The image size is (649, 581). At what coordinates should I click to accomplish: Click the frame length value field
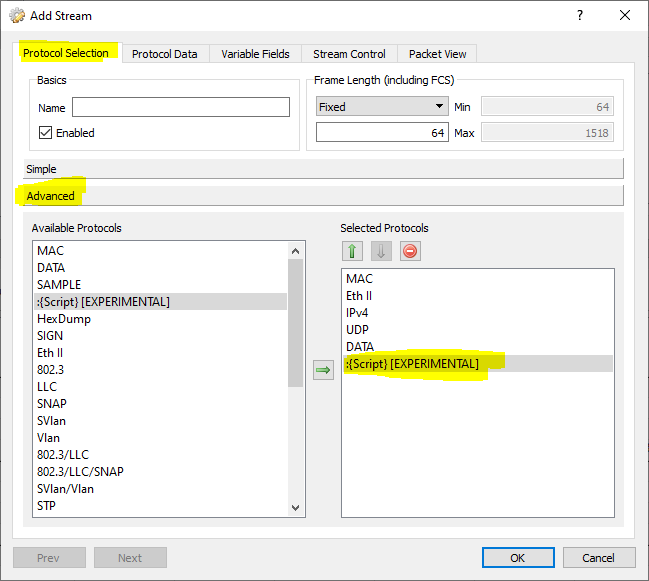click(381, 133)
